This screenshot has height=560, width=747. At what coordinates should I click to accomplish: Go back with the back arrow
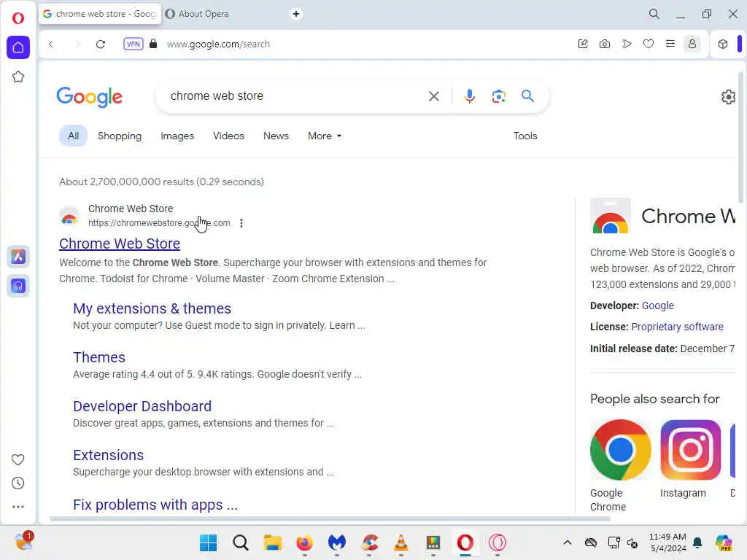click(x=51, y=44)
